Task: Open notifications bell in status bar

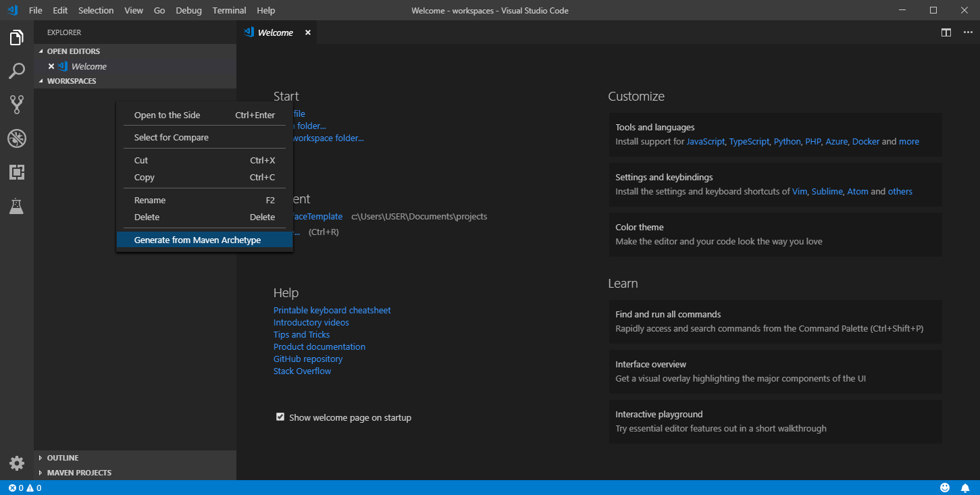Action: (x=965, y=488)
